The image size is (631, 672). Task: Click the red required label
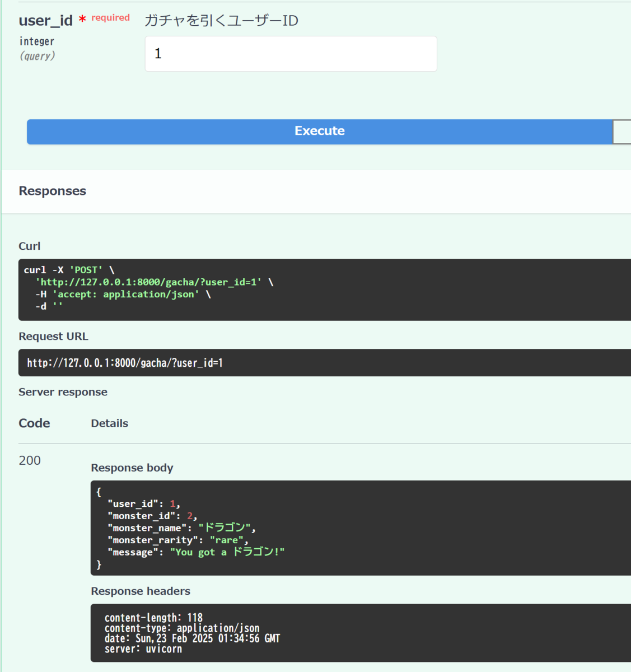click(110, 18)
